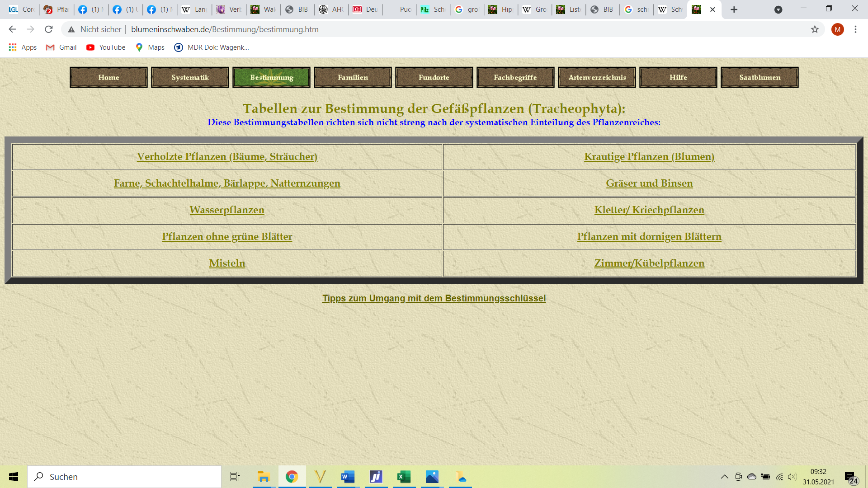Open the Artenverzeichnis menu item
Viewport: 868px width, 488px height.
click(x=597, y=77)
